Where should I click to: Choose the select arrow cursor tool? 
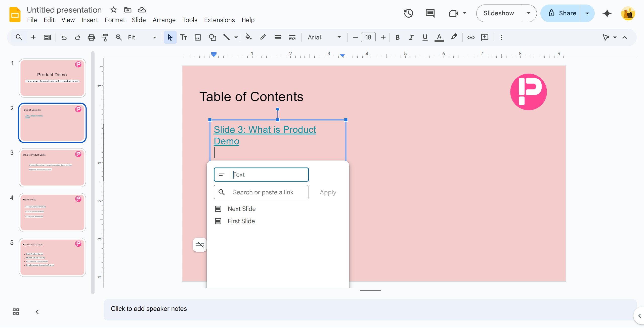tap(170, 37)
